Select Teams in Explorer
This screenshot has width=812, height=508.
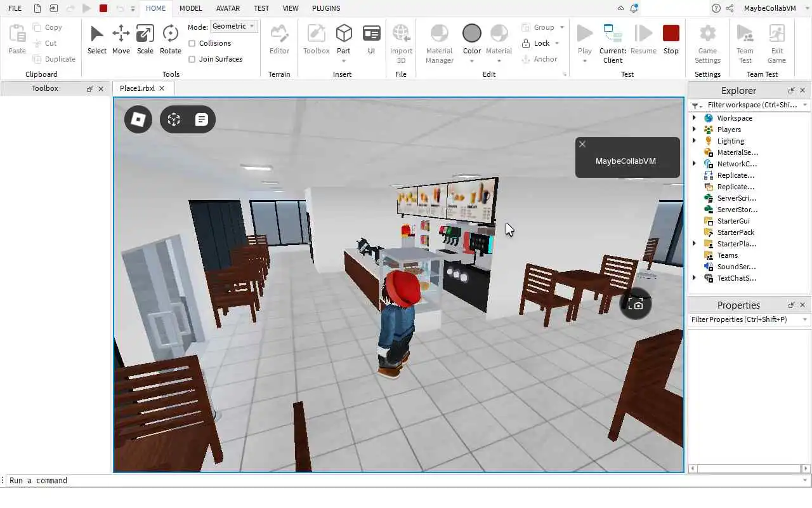[x=727, y=255]
